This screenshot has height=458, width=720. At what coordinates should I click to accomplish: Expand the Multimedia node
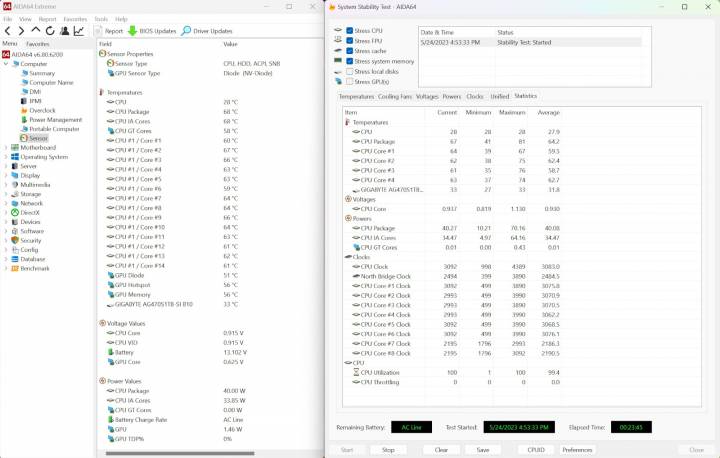(x=6, y=185)
